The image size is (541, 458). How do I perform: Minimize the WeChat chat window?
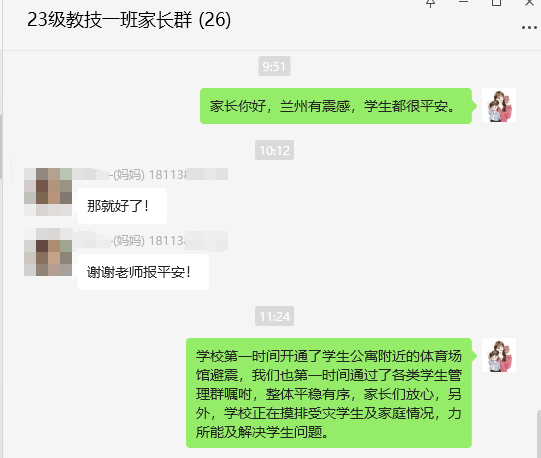(463, 2)
